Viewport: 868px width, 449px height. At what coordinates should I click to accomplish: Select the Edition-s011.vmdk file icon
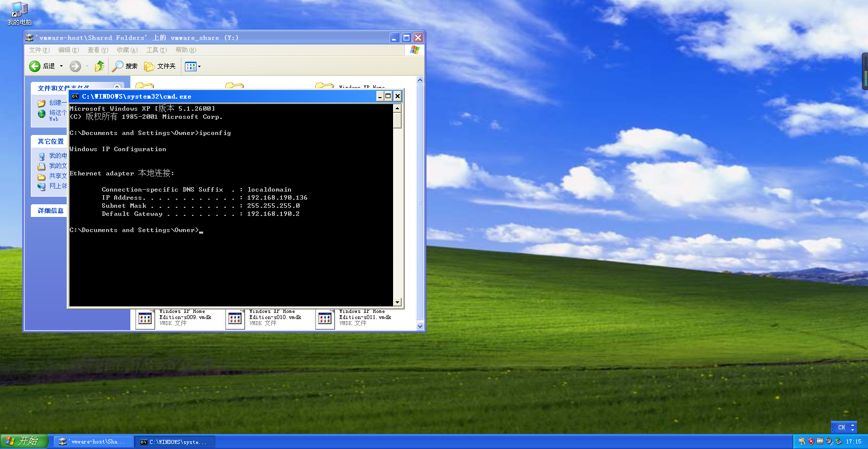click(325, 319)
